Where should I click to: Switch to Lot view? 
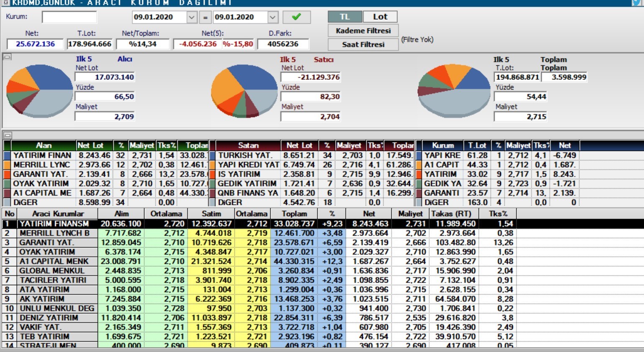pos(380,17)
